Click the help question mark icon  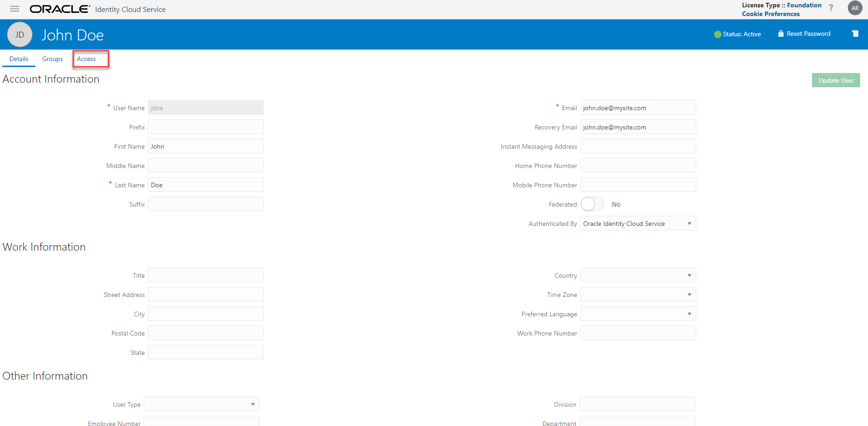tap(831, 8)
